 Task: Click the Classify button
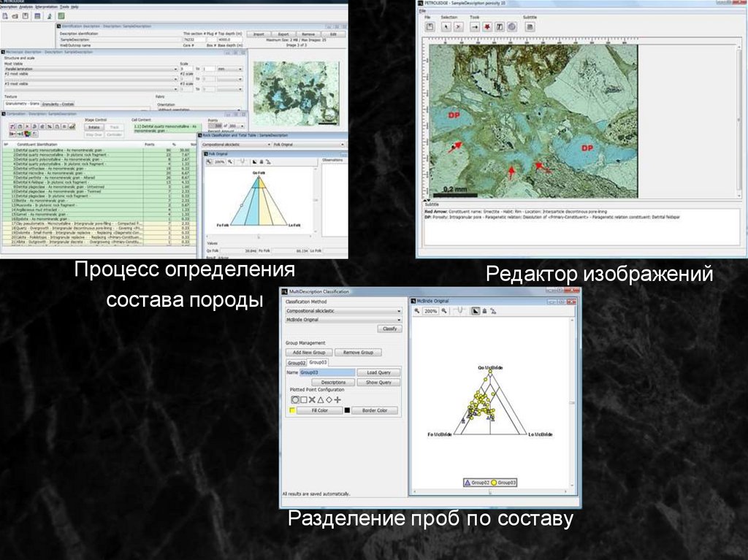pyautogui.click(x=390, y=329)
